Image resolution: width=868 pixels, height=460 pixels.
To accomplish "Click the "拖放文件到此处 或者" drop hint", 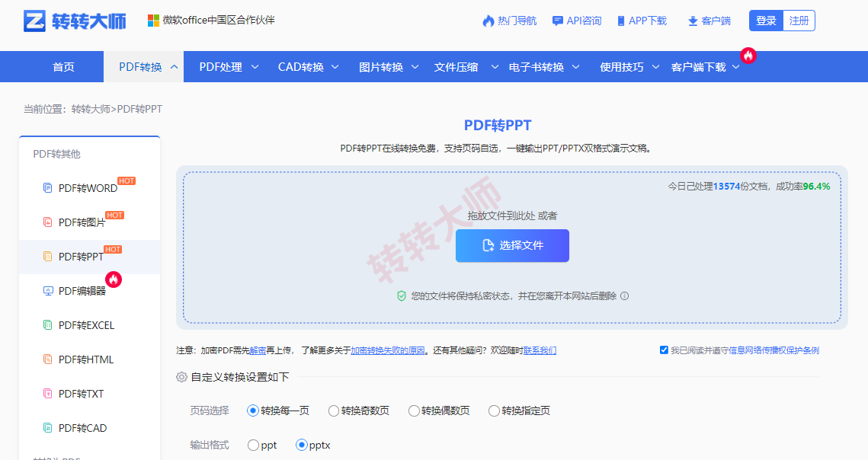I will [512, 216].
